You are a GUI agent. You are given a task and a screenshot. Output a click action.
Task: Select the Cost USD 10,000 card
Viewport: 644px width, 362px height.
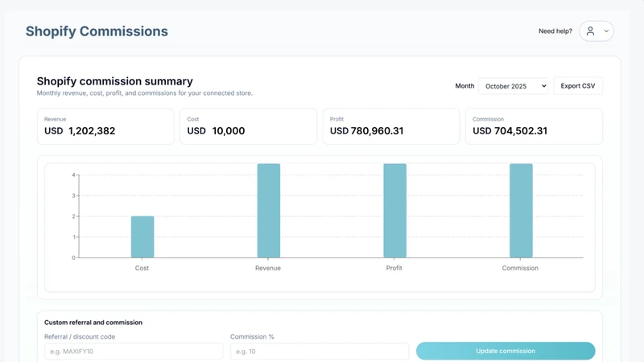click(249, 126)
